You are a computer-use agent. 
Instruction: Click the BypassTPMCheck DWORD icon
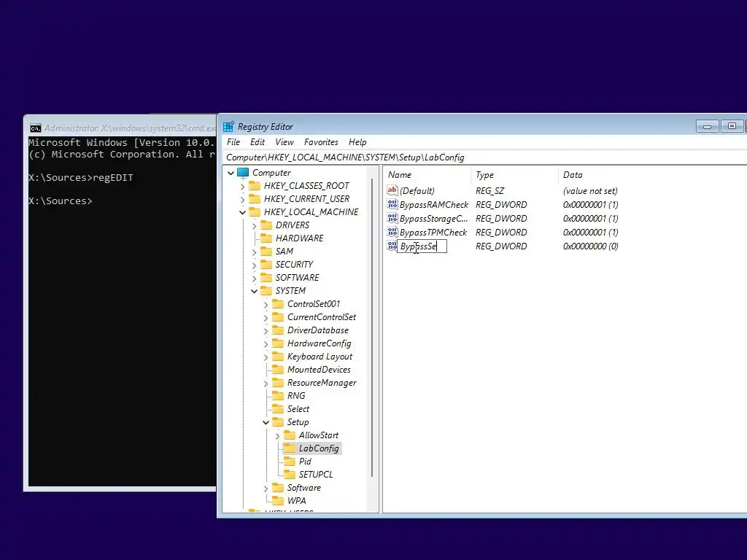pyautogui.click(x=392, y=232)
